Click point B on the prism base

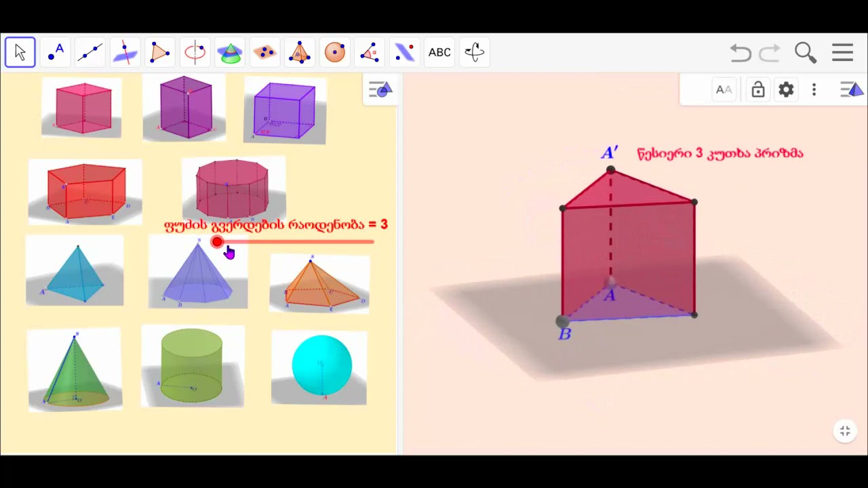pos(562,321)
